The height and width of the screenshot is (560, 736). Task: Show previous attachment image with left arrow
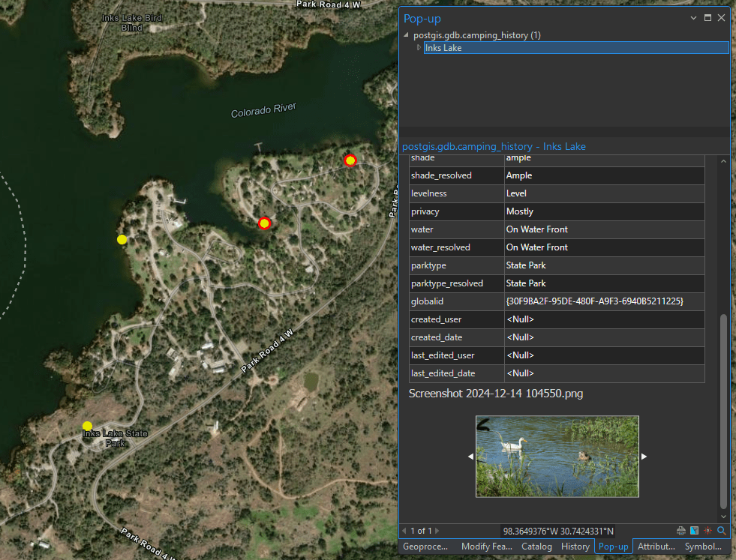[x=470, y=457]
